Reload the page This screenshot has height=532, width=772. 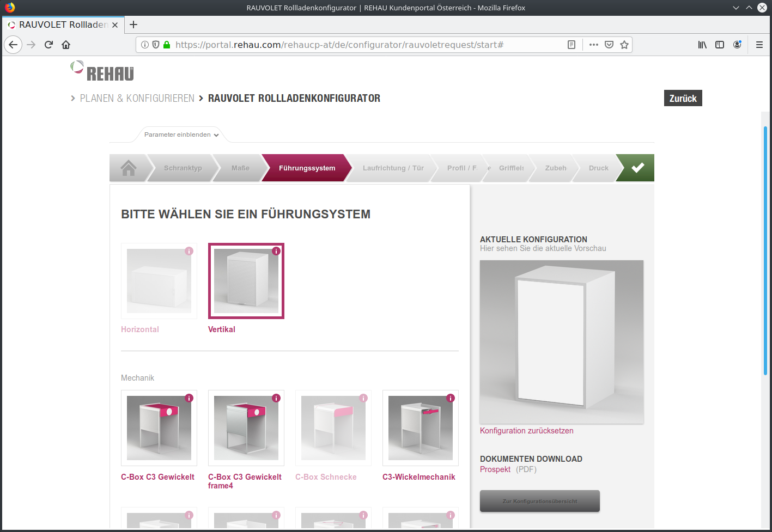(x=48, y=45)
